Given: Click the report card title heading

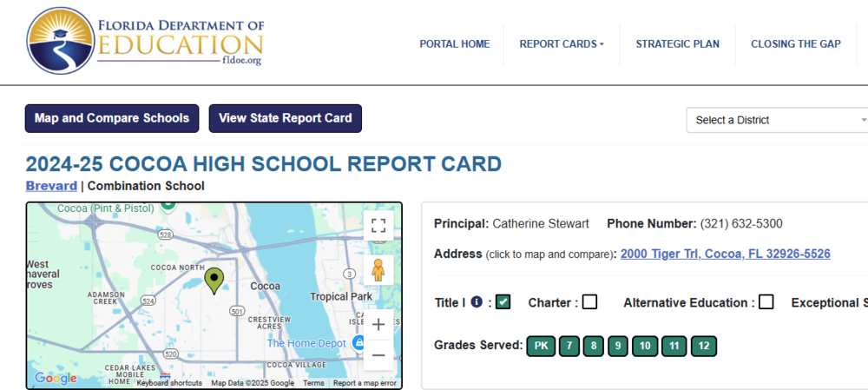Looking at the screenshot, I should coord(264,164).
